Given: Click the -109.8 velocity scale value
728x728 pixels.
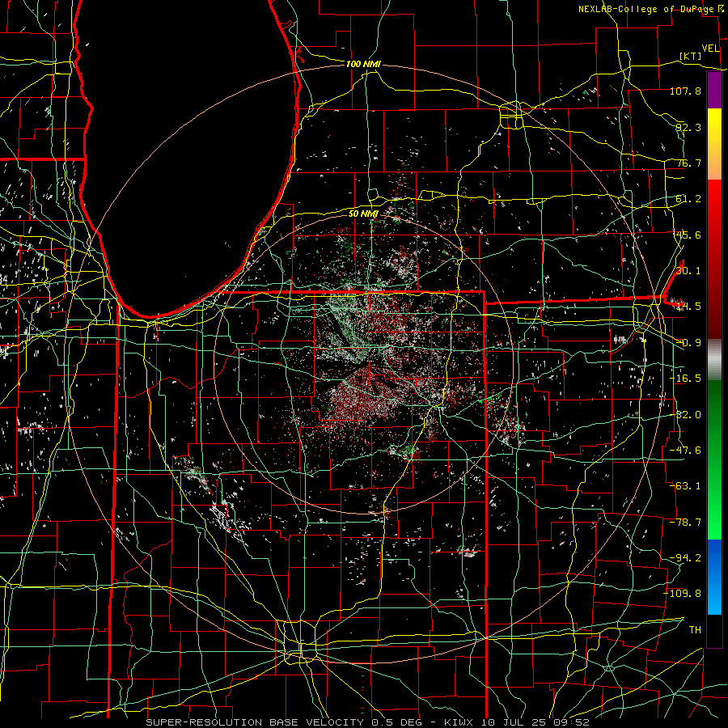Looking at the screenshot, I should (683, 594).
